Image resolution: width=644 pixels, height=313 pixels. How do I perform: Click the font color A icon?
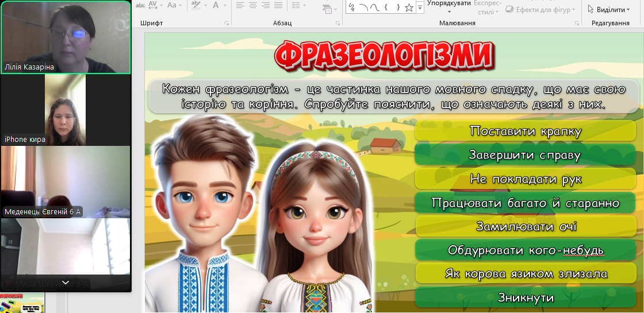[x=216, y=5]
